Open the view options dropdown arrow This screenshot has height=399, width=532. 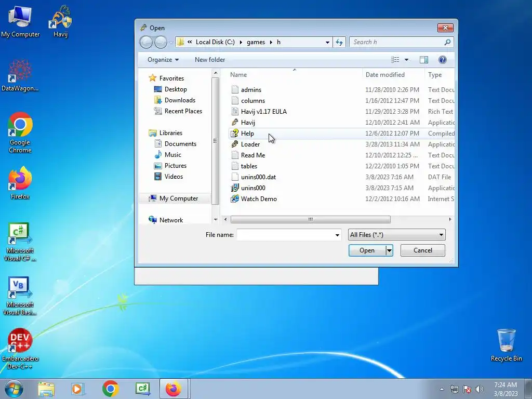click(406, 60)
